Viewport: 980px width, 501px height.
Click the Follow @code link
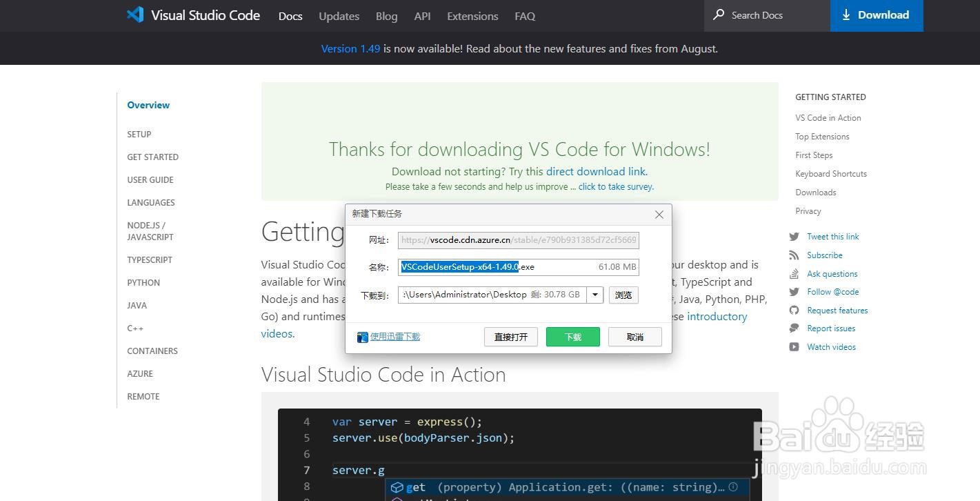click(833, 292)
